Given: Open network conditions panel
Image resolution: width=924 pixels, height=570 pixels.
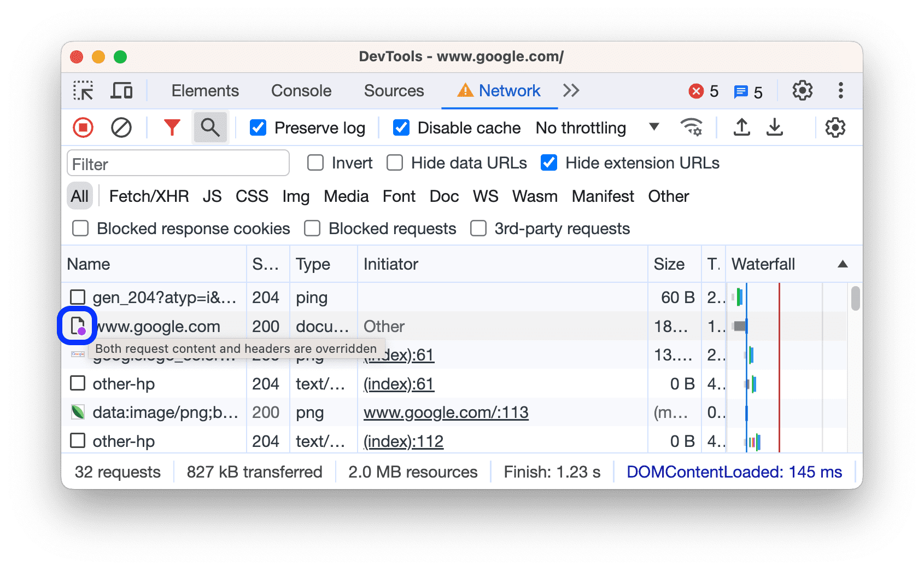Looking at the screenshot, I should pos(692,127).
